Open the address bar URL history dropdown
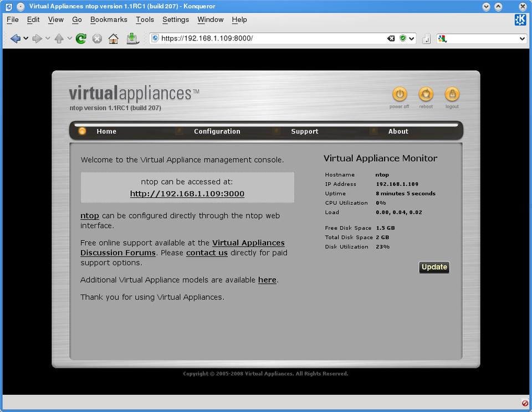Screen dimensions: 532x412 point(412,39)
